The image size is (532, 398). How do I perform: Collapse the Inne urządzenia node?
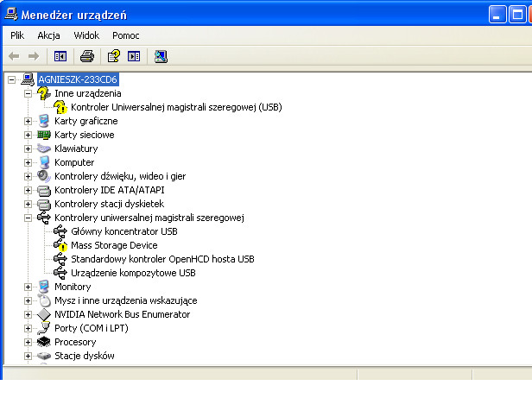coord(28,93)
